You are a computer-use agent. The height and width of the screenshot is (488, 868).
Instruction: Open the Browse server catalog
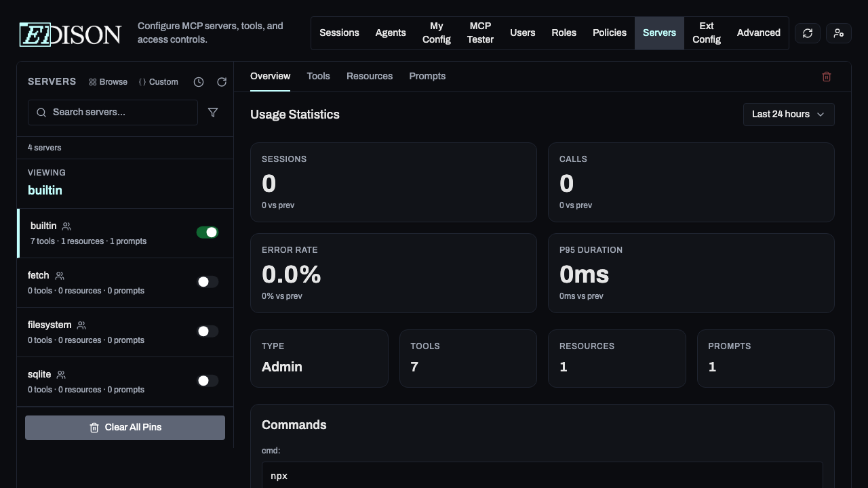[x=113, y=81]
